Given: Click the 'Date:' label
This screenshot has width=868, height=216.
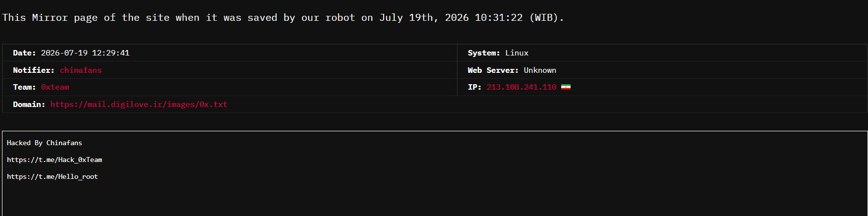Looking at the screenshot, I should coord(24,53).
